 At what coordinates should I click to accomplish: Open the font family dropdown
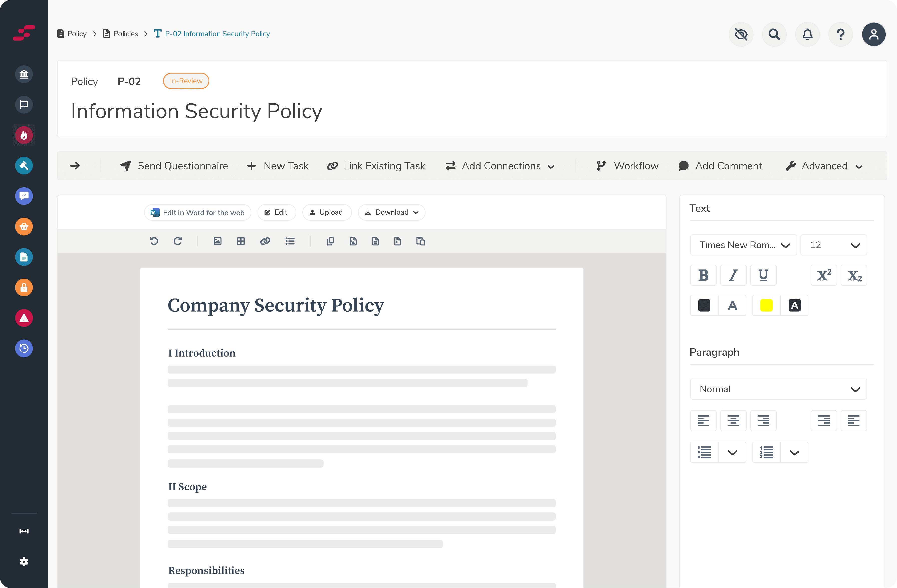(x=743, y=245)
